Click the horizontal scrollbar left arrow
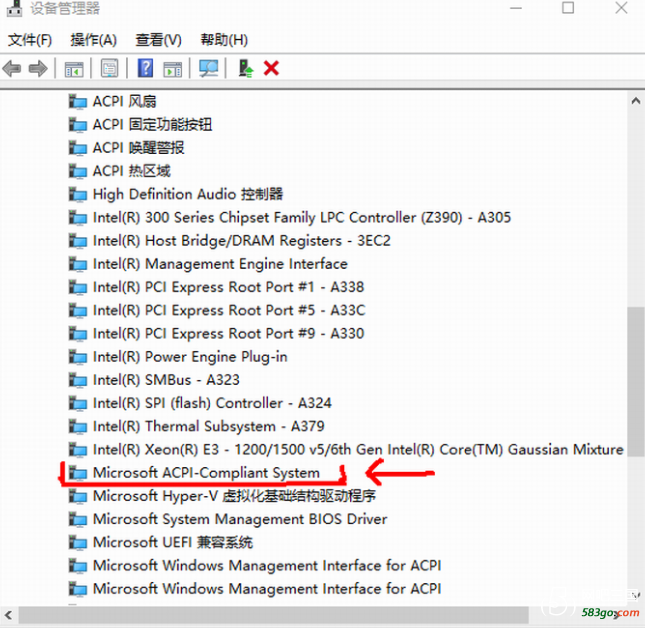Viewport: 645px width, 628px height. click(x=8, y=615)
